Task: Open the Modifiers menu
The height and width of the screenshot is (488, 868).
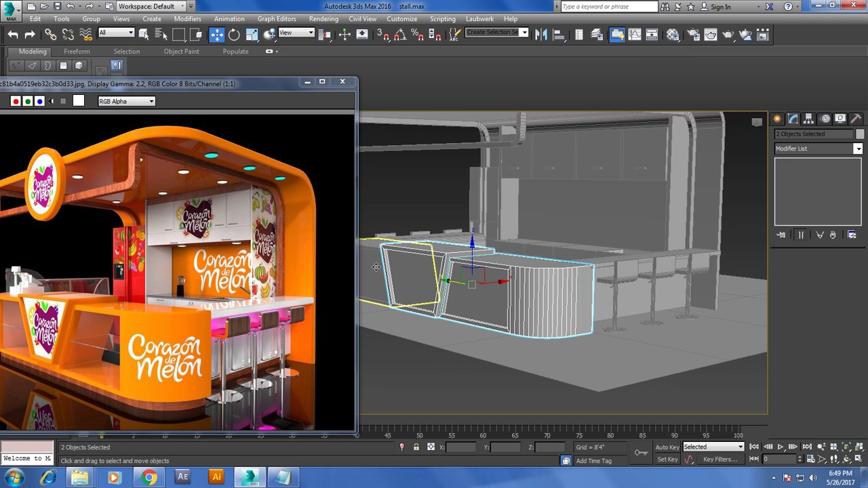Action: tap(187, 19)
